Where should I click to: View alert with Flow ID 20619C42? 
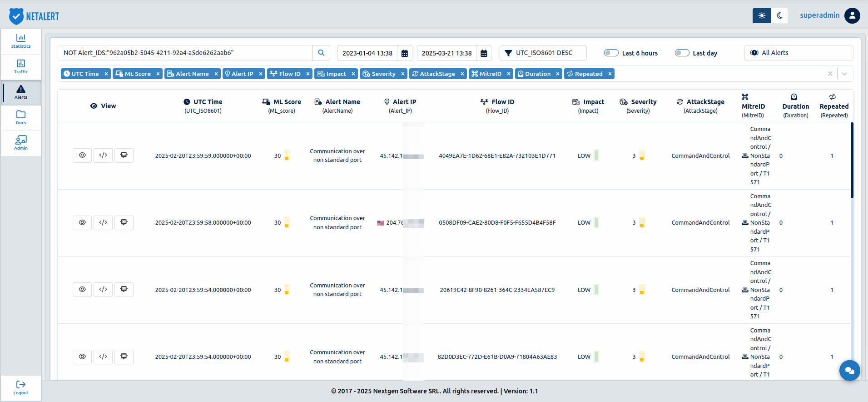pyautogui.click(x=82, y=290)
